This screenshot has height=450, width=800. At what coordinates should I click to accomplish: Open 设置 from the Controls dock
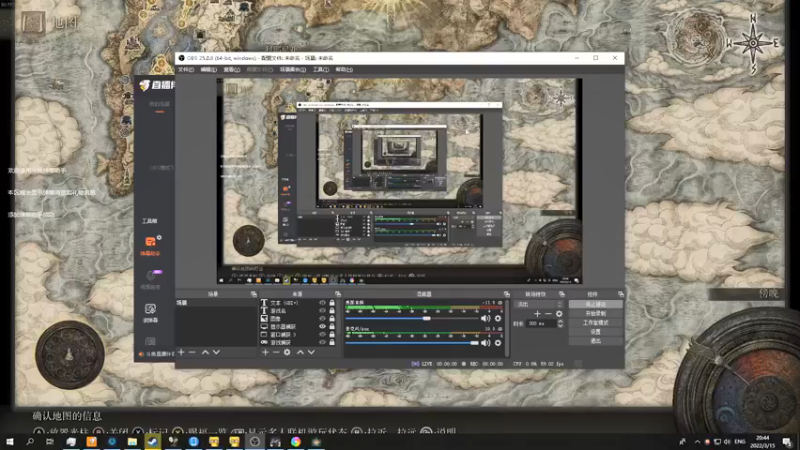[595, 332]
